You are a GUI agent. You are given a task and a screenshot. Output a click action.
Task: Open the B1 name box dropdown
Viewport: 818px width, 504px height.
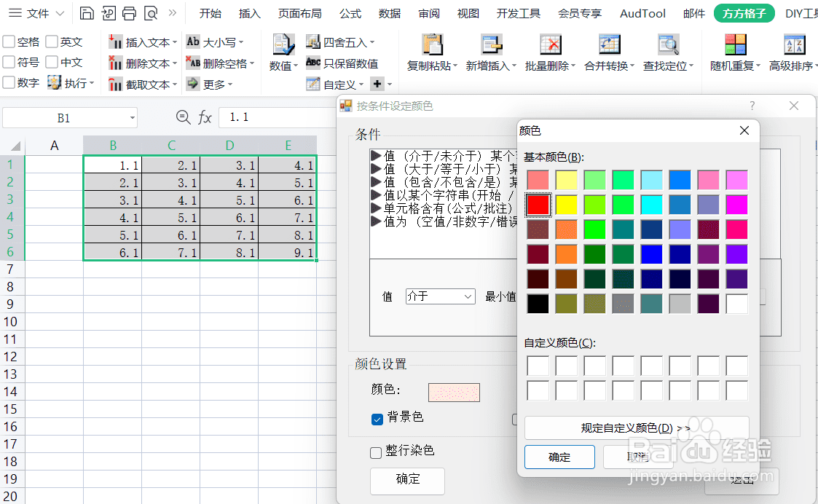133,118
